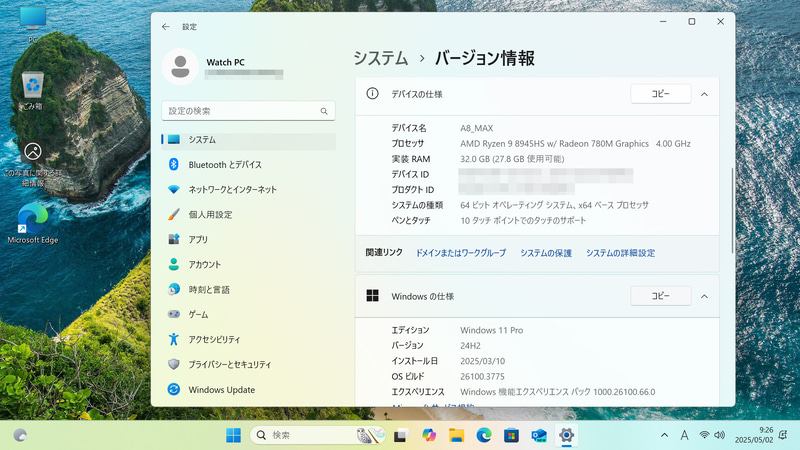Open Microsoft Store on the taskbar

point(511,435)
